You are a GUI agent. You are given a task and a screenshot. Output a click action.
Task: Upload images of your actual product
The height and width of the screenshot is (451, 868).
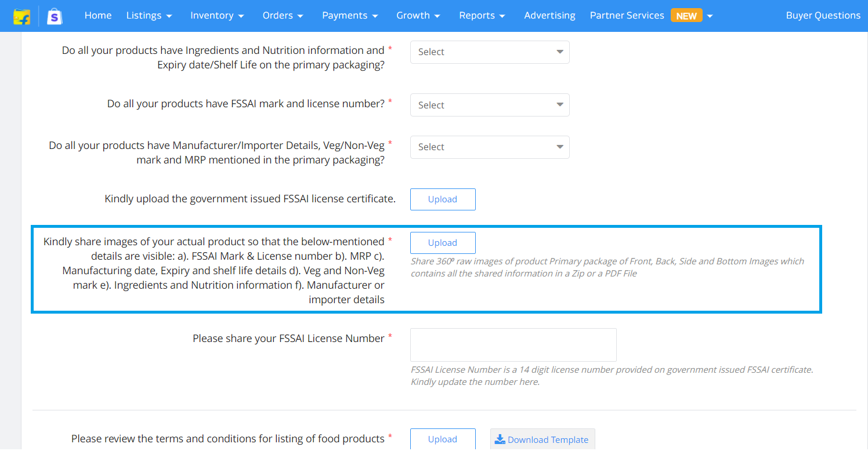(443, 243)
